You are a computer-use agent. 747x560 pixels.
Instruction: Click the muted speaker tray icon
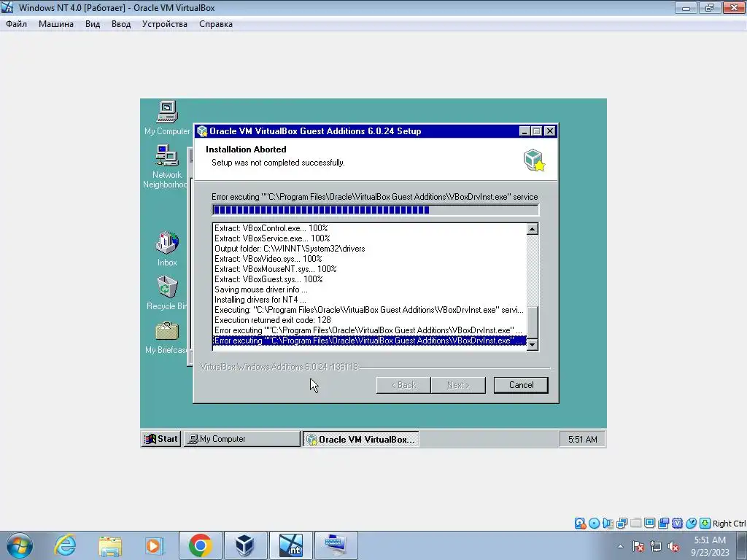tap(673, 546)
